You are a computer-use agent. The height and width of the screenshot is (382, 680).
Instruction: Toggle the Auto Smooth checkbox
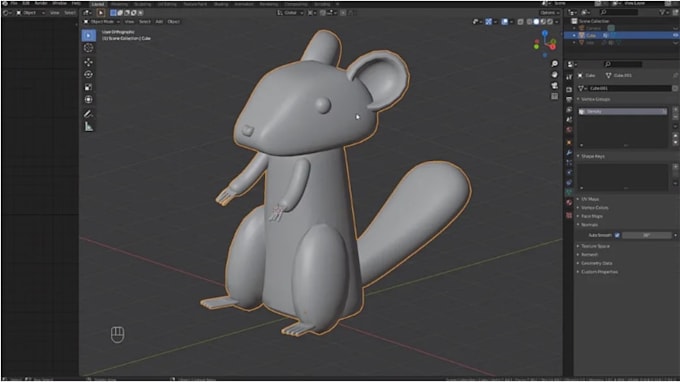(617, 235)
